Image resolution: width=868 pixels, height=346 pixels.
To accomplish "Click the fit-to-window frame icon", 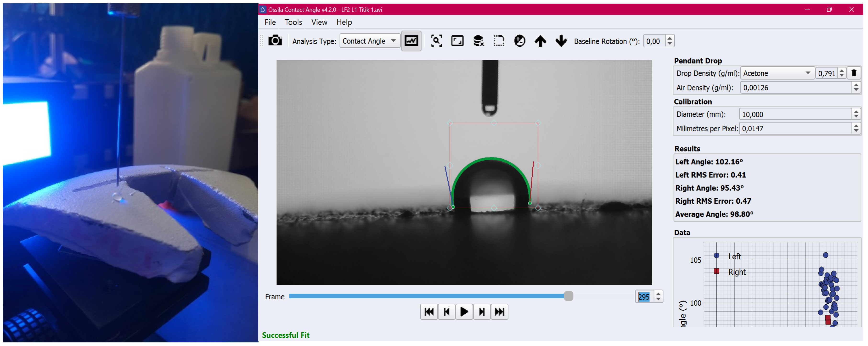I will 457,41.
